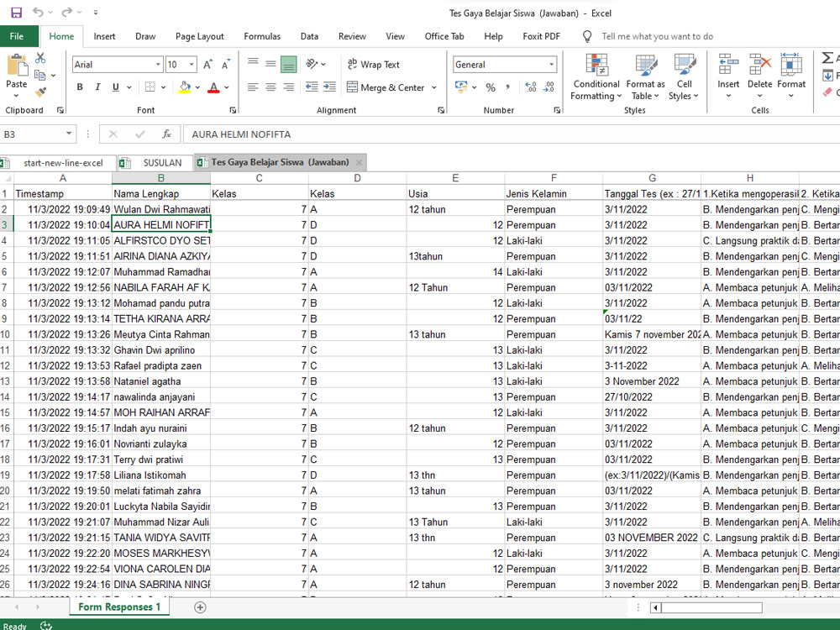Switch to the Insert ribbon tab
This screenshot has width=840, height=630.
(104, 36)
